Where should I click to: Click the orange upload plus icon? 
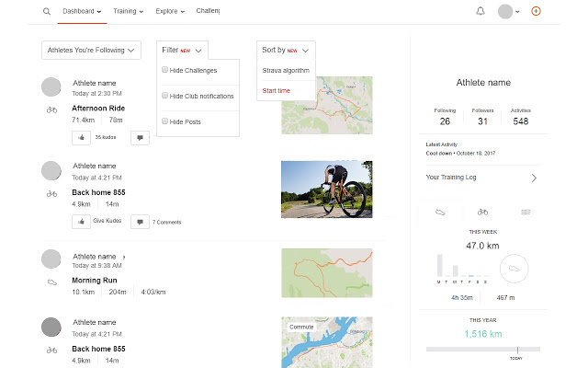pyautogui.click(x=536, y=11)
